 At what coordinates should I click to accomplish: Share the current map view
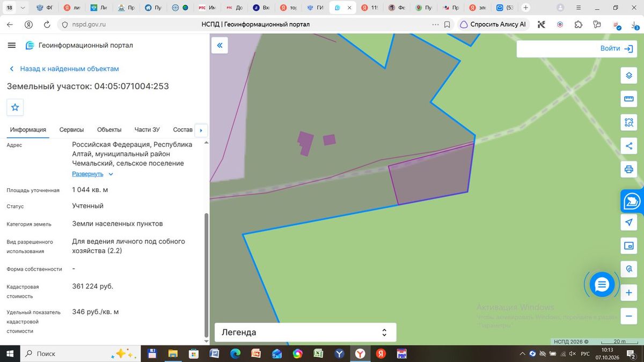pos(629,146)
